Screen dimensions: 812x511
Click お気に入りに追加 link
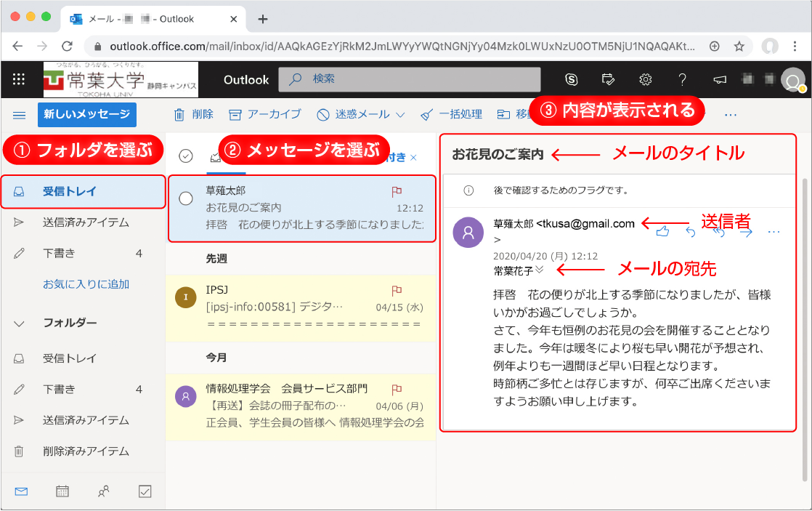point(86,284)
